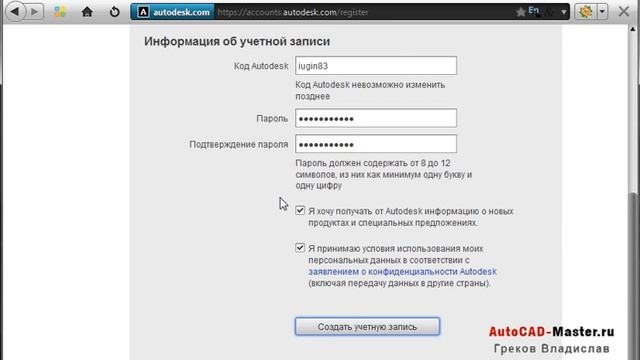This screenshot has width=640, height=360.
Task: Click the password requirements hint text
Action: pos(384,174)
